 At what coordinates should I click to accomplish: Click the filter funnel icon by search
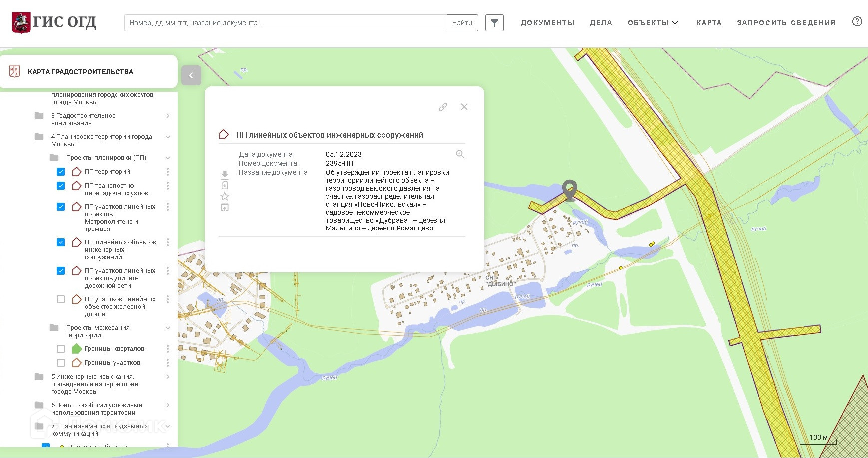pos(494,23)
